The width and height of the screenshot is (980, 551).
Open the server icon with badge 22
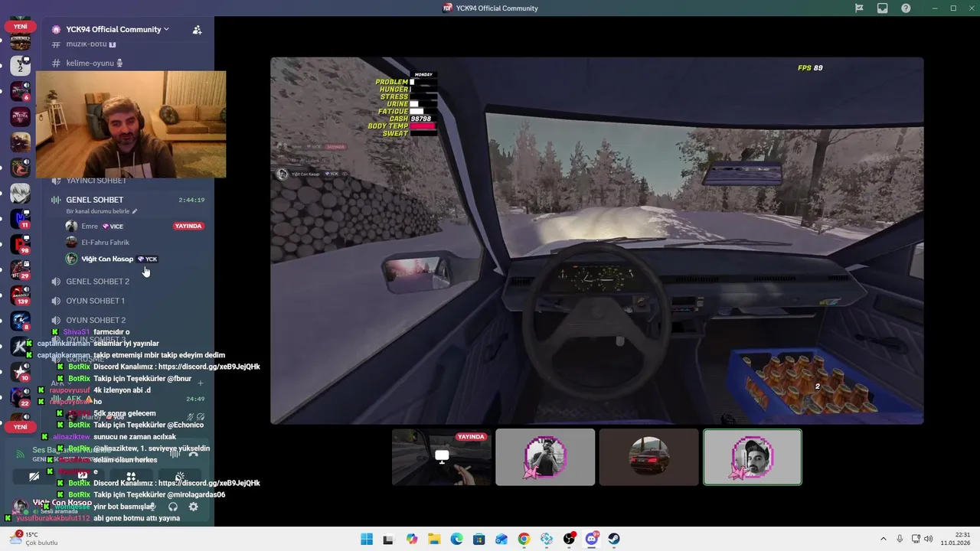20,396
